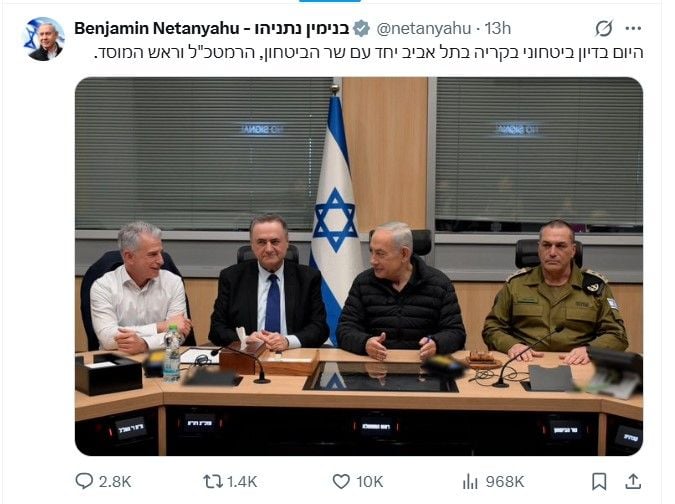Repost the tweet using the retweet arrows icon
675x504 pixels.
tap(213, 481)
